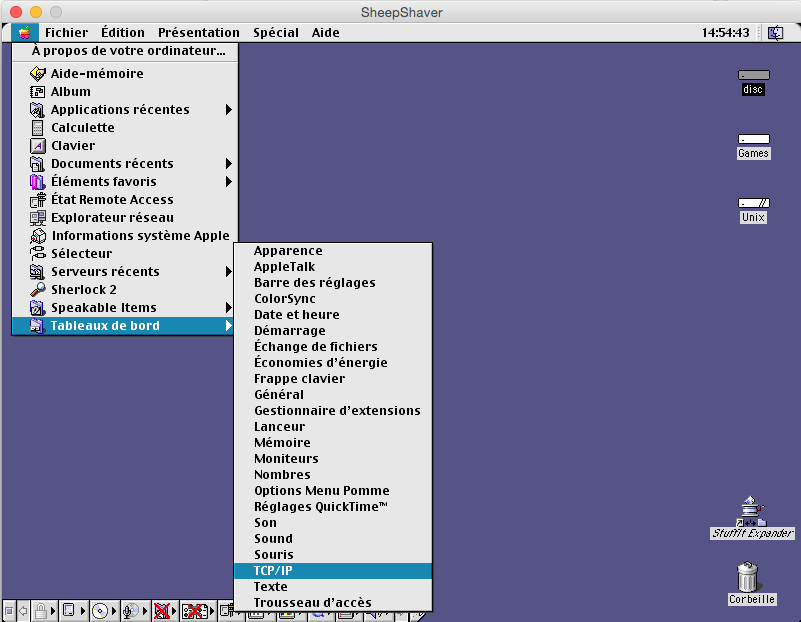The height and width of the screenshot is (622, 801).
Task: Click the Explorateur réseau icon
Action: [37, 218]
